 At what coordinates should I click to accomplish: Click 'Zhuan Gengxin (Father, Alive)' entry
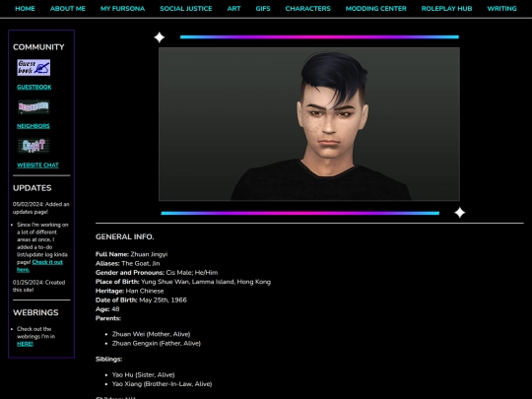pyautogui.click(x=157, y=344)
